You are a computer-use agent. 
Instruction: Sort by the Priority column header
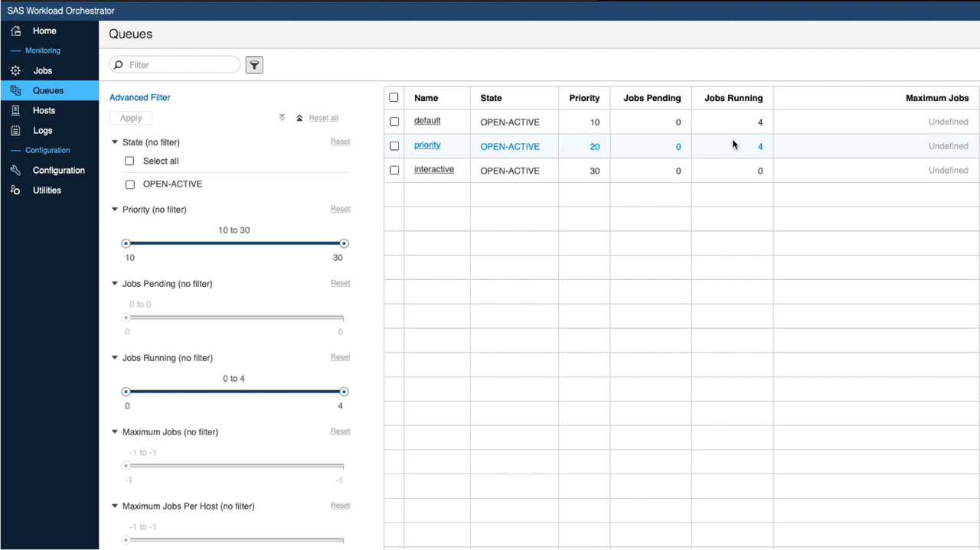(x=584, y=98)
